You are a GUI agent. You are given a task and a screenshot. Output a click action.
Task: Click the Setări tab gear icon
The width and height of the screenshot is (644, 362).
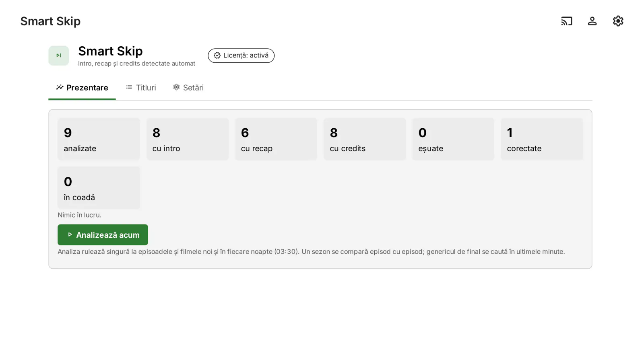(x=176, y=87)
